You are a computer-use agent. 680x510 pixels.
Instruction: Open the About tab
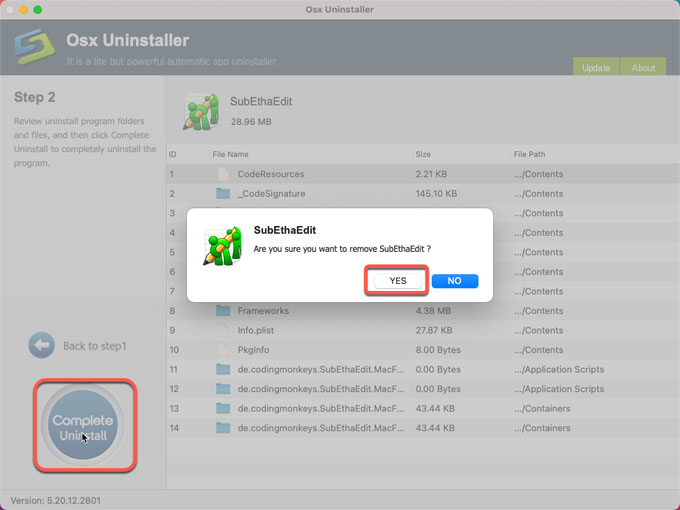[643, 67]
